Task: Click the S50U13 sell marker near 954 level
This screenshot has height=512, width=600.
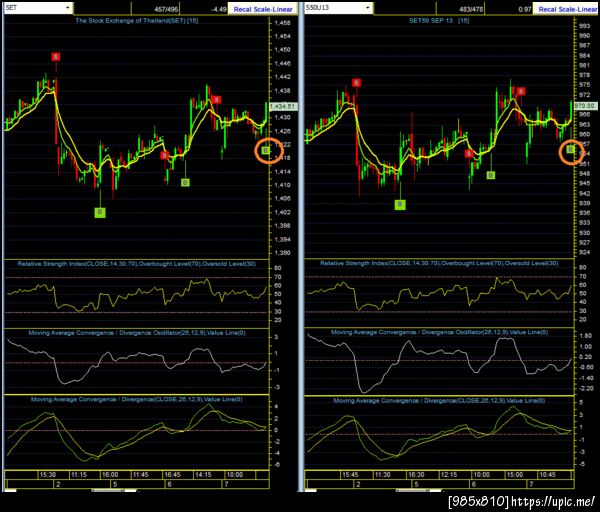Action: coord(469,153)
